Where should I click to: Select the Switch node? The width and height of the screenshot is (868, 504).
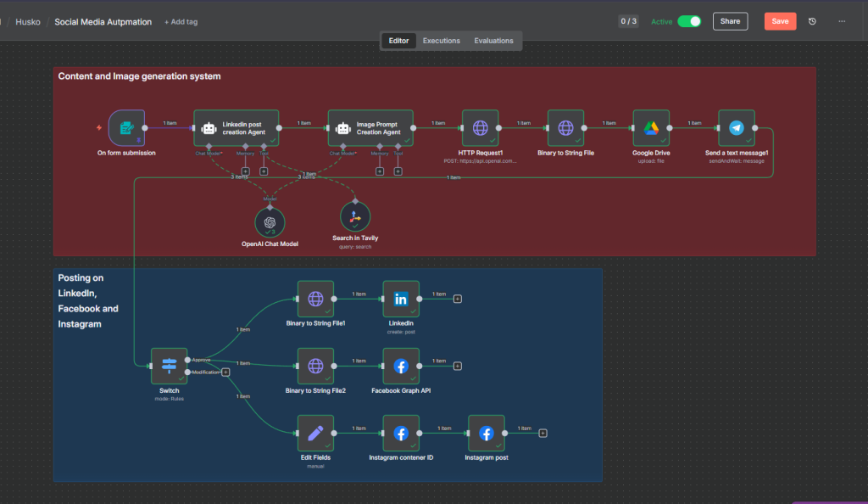[x=169, y=366]
